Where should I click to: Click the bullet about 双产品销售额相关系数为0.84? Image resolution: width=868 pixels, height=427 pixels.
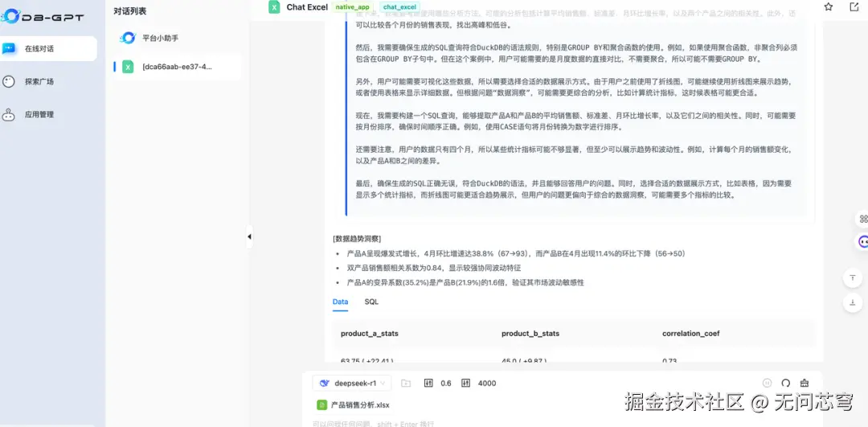(433, 268)
